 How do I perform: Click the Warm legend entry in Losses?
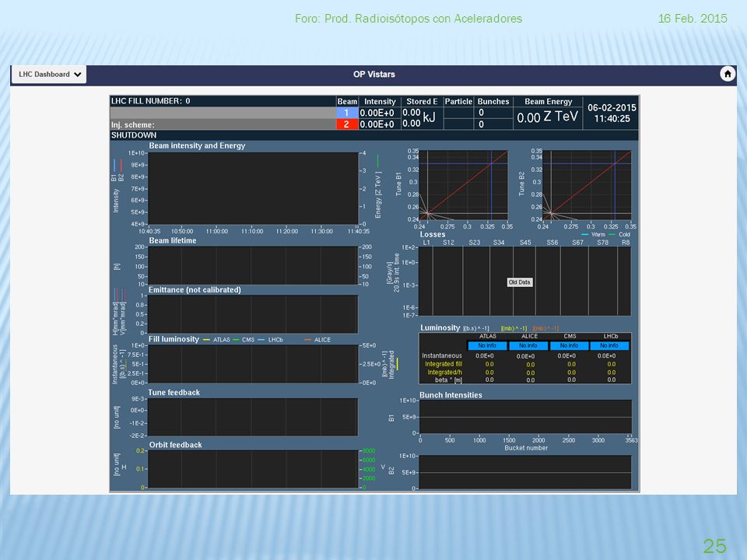593,234
